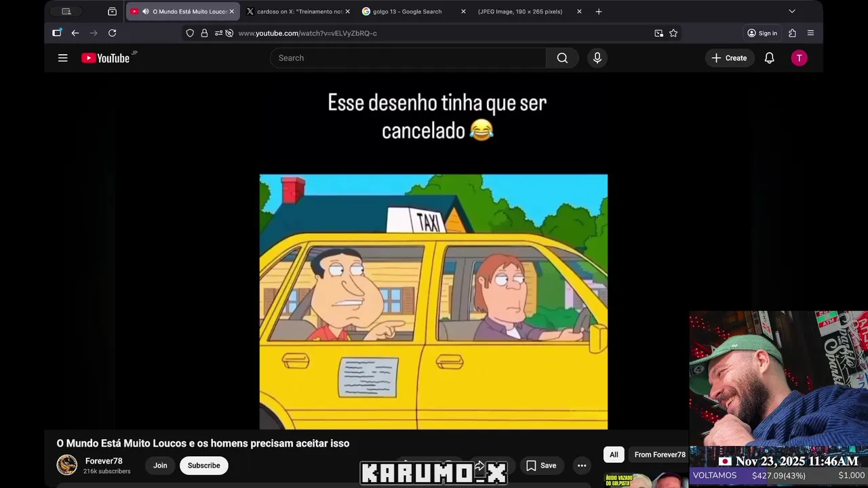
Task: Go forward with the browser forward arrow
Action: pos(94,33)
